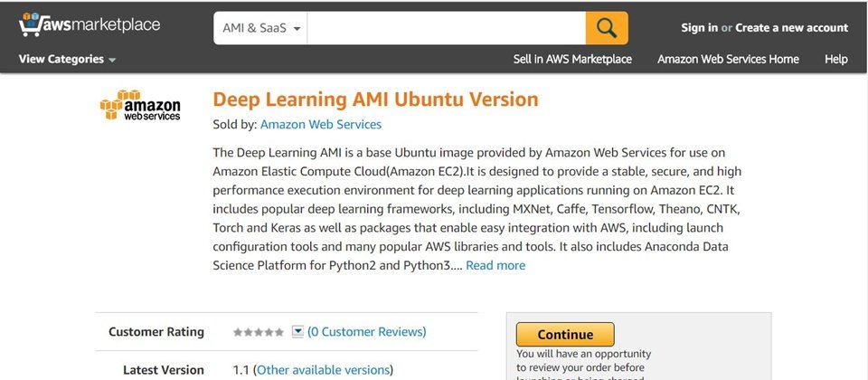Expand the View Categories menu
The width and height of the screenshot is (868, 380).
[x=67, y=60]
